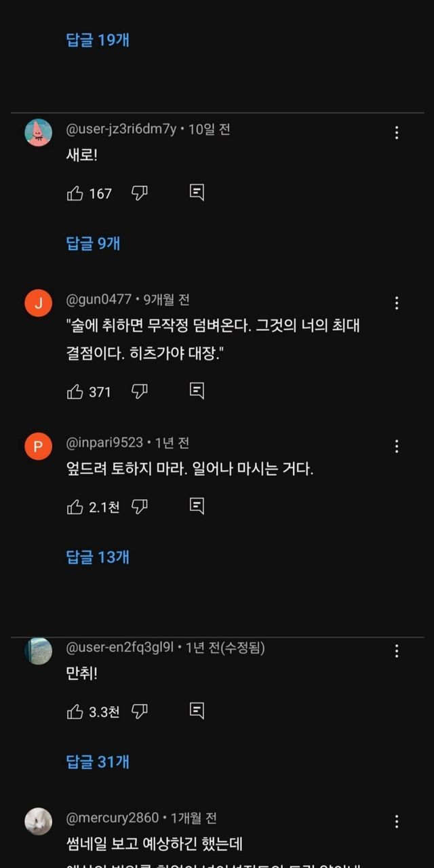Show the 답글 13개 replies thread

click(98, 557)
